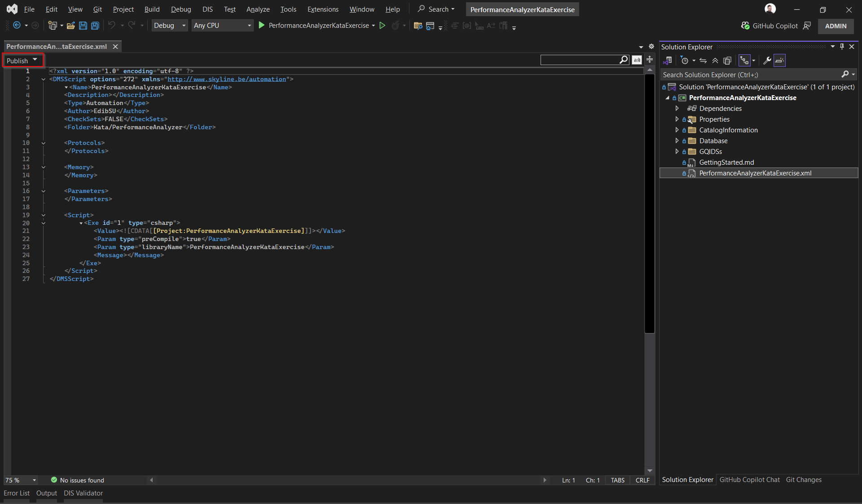Start debugging with the solid green play button

pyautogui.click(x=262, y=26)
